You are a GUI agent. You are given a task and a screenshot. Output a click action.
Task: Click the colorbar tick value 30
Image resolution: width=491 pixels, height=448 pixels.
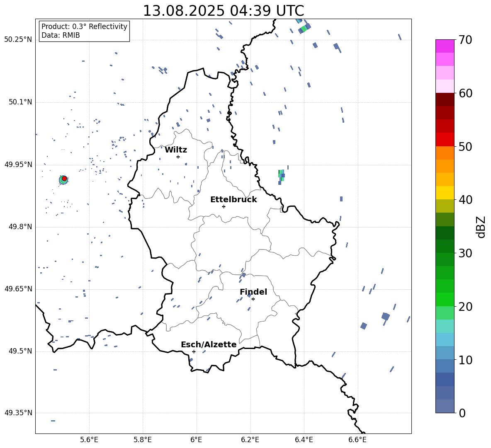(465, 253)
